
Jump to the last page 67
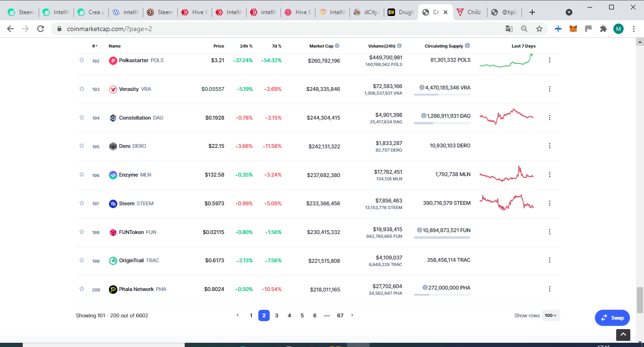[x=340, y=315]
